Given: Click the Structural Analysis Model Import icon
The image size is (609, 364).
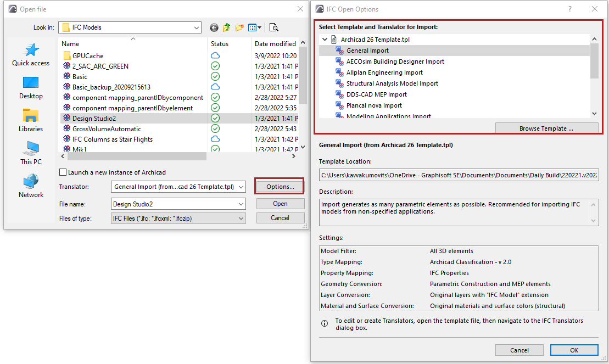Looking at the screenshot, I should [339, 83].
